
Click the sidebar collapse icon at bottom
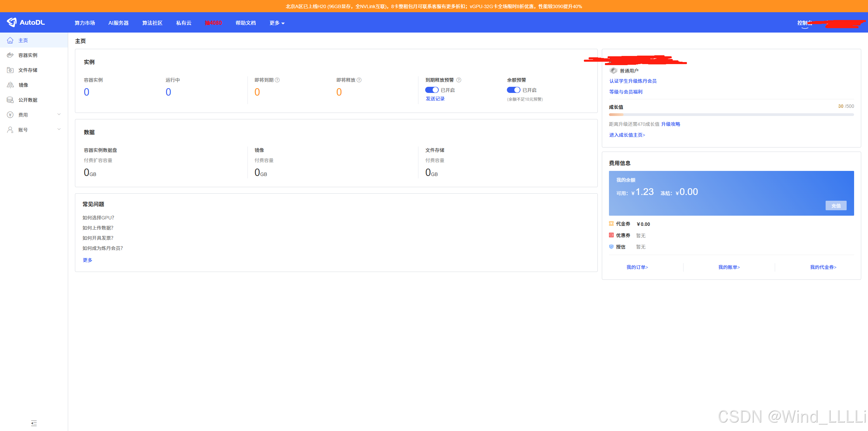[x=34, y=423]
